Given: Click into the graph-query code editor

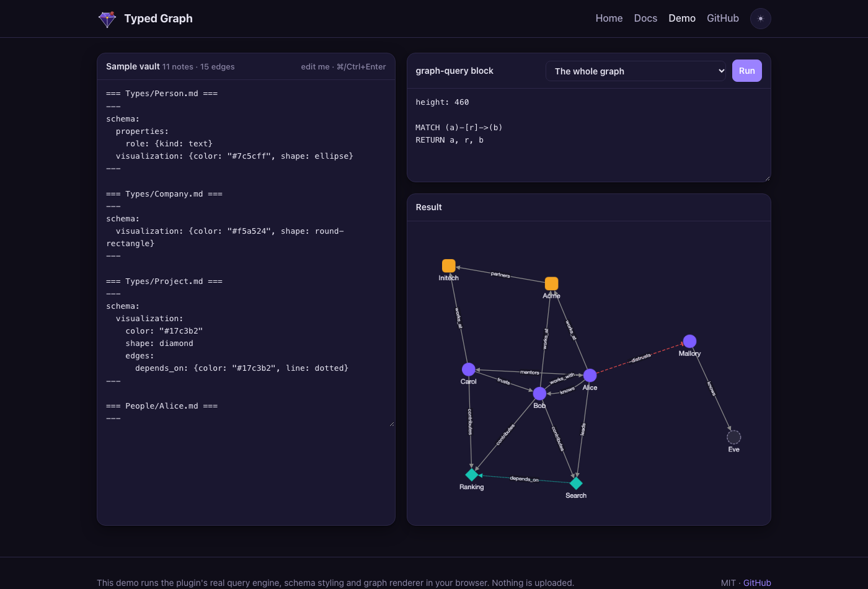Looking at the screenshot, I should click(588, 135).
